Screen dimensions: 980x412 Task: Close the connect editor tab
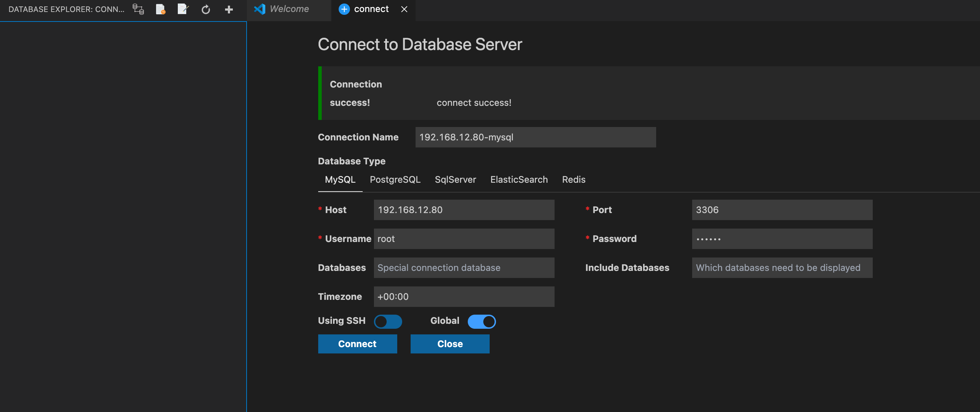[404, 9]
